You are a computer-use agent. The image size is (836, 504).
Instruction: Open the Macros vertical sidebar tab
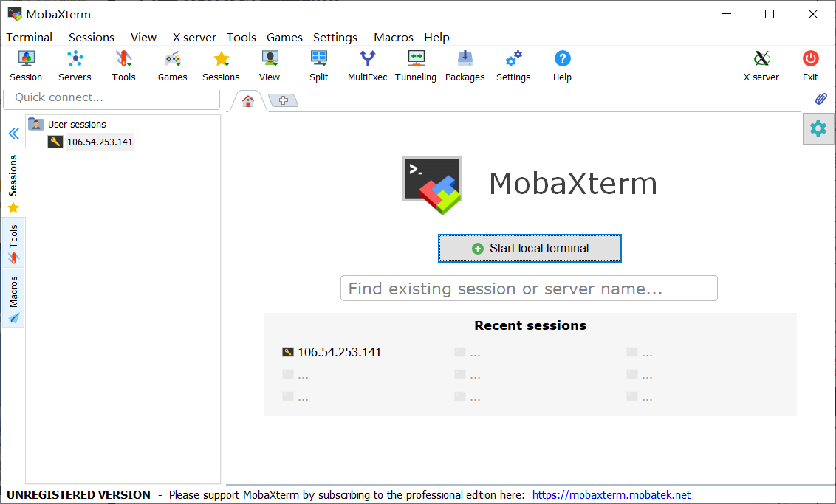[13, 299]
